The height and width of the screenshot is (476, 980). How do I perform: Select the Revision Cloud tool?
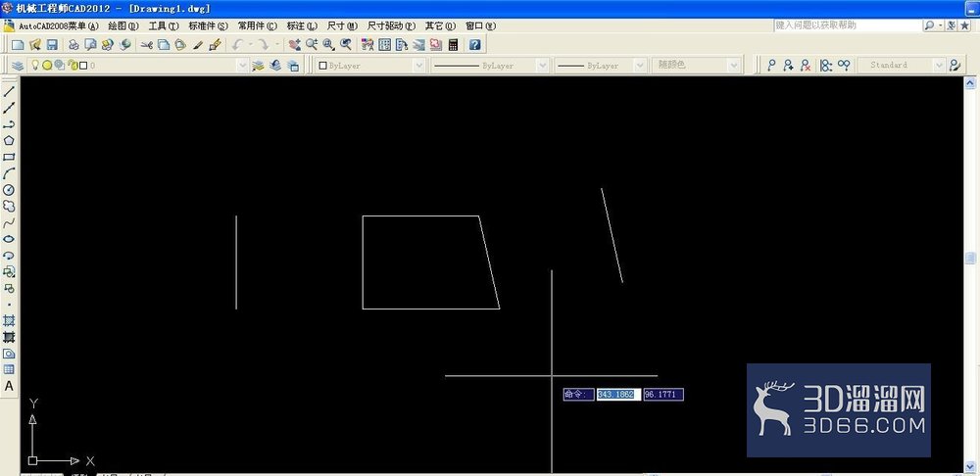pos(9,206)
